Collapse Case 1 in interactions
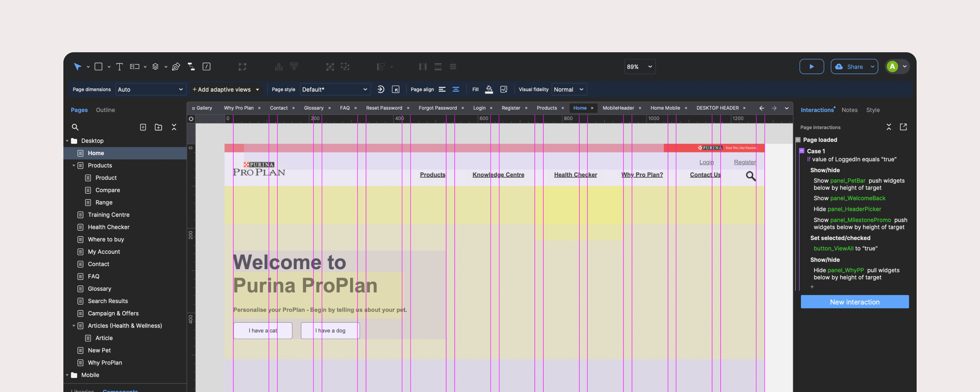Screen dimensions: 980x392 tap(802, 151)
